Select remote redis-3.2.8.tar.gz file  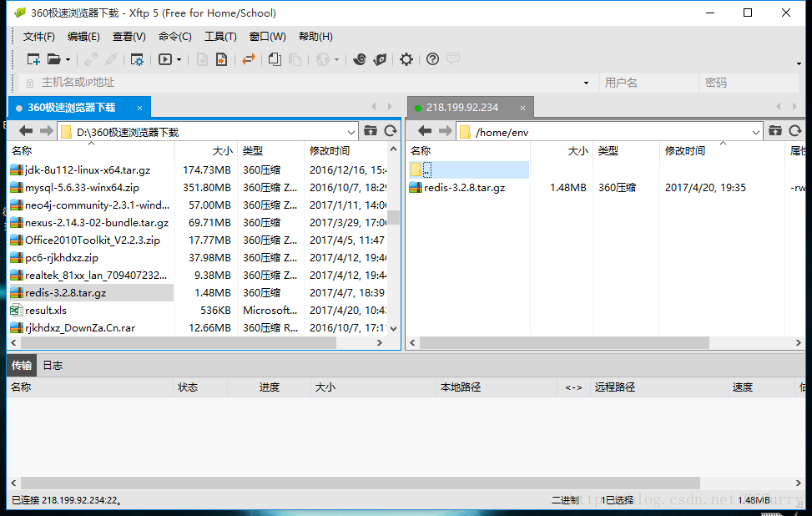[464, 188]
